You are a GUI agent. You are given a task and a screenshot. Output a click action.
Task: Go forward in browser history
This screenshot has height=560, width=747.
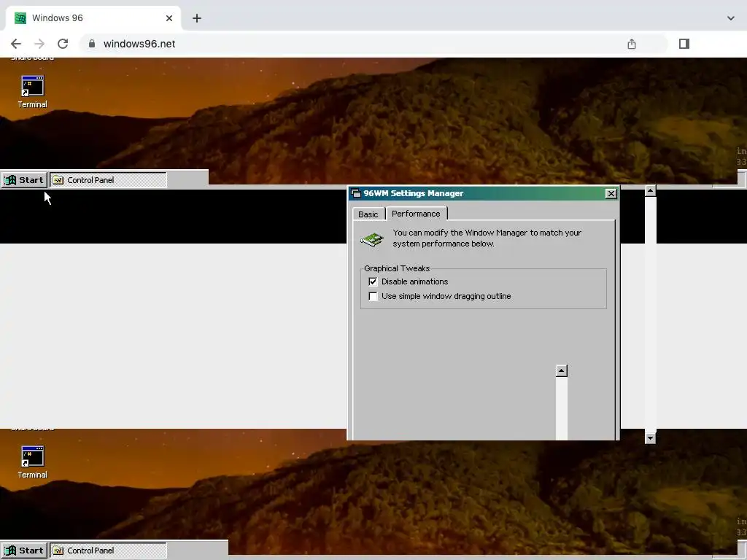[x=39, y=44]
